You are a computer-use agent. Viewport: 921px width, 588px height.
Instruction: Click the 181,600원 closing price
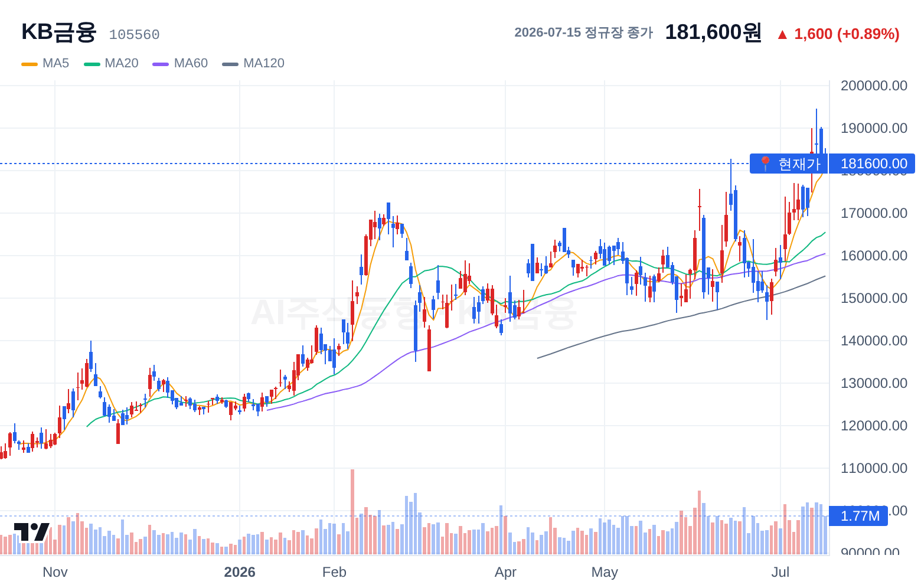(713, 32)
